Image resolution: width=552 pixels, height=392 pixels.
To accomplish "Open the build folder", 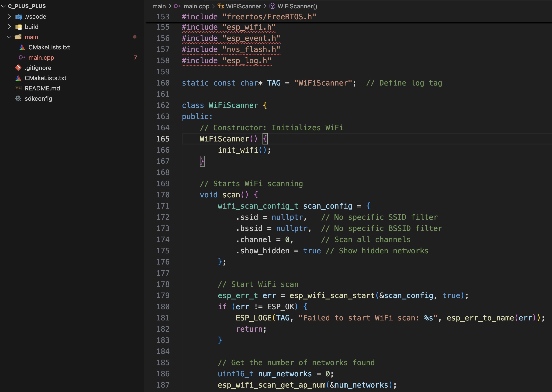I will (32, 27).
